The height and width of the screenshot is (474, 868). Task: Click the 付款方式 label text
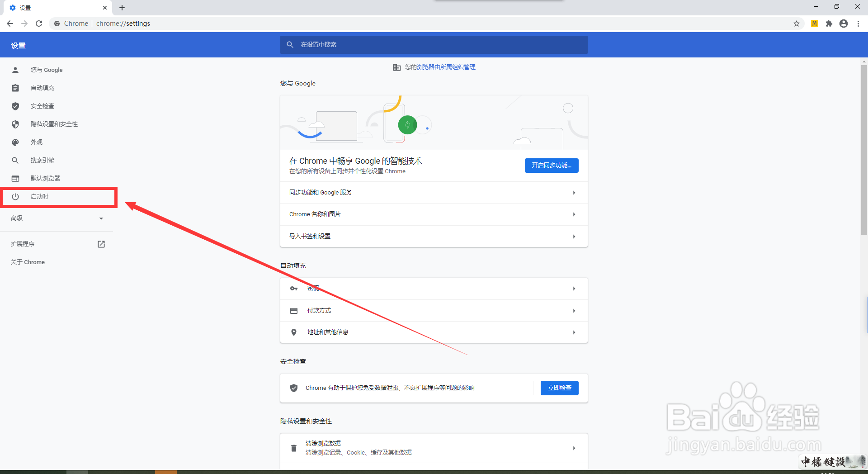(319, 311)
